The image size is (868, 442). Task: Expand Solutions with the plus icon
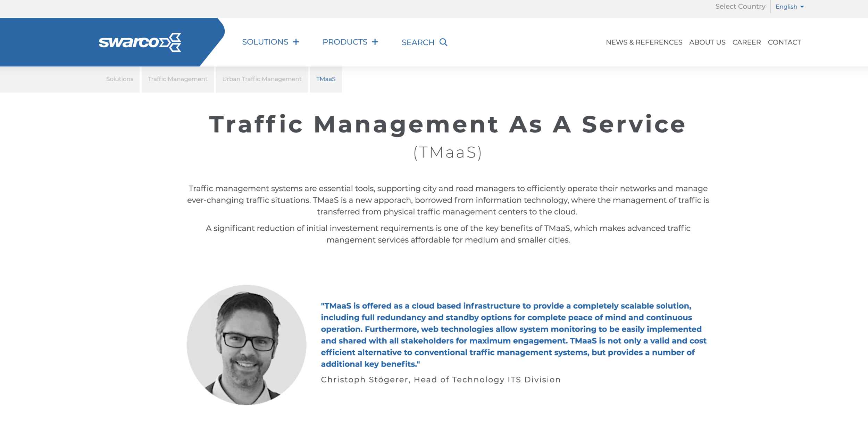pyautogui.click(x=296, y=42)
